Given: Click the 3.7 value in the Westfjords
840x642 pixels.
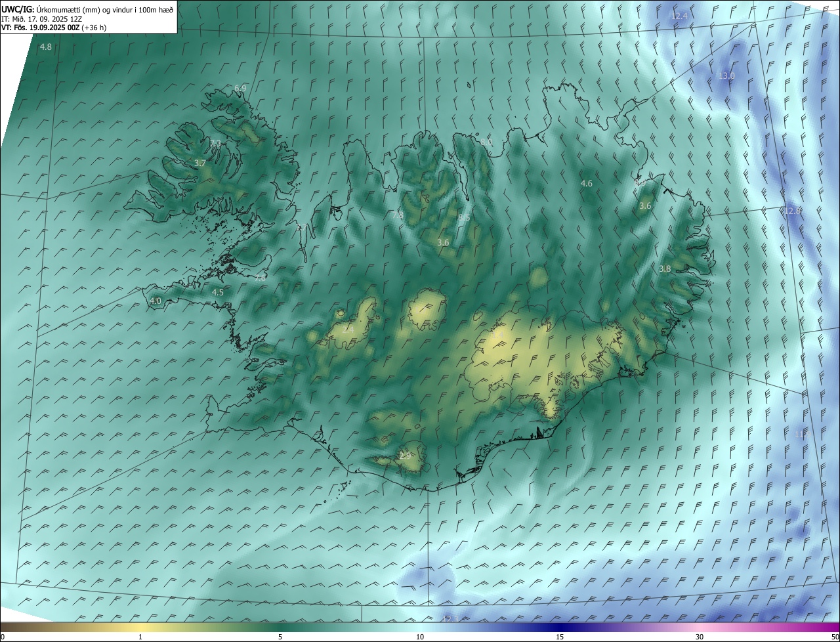Looking at the screenshot, I should 200,163.
